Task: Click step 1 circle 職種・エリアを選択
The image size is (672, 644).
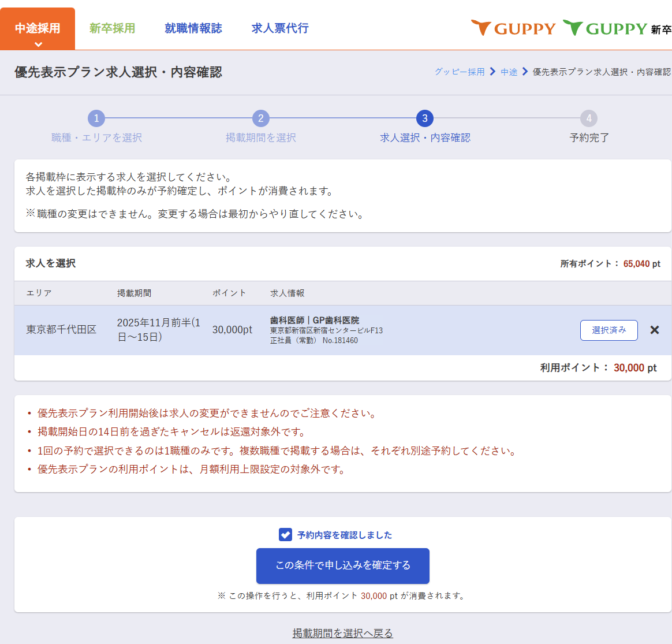Action: 96,118
